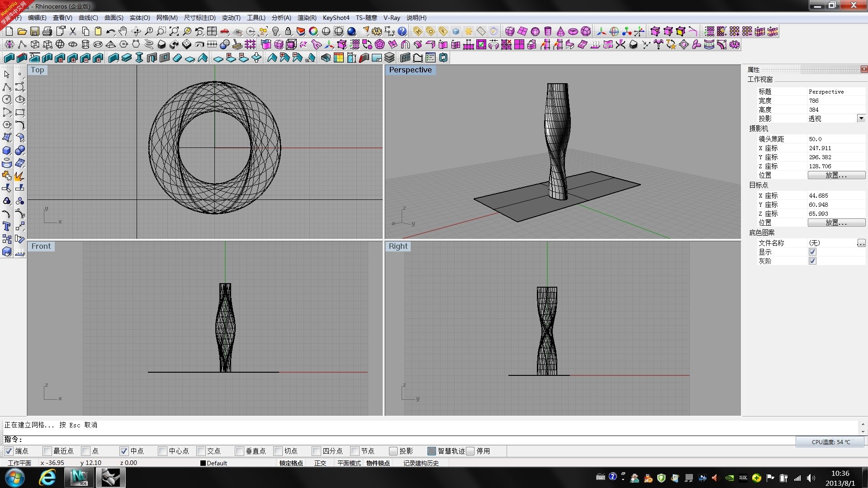Screen dimensions: 868x488
Task: Open the 编辑(E) menu
Action: click(x=37, y=18)
